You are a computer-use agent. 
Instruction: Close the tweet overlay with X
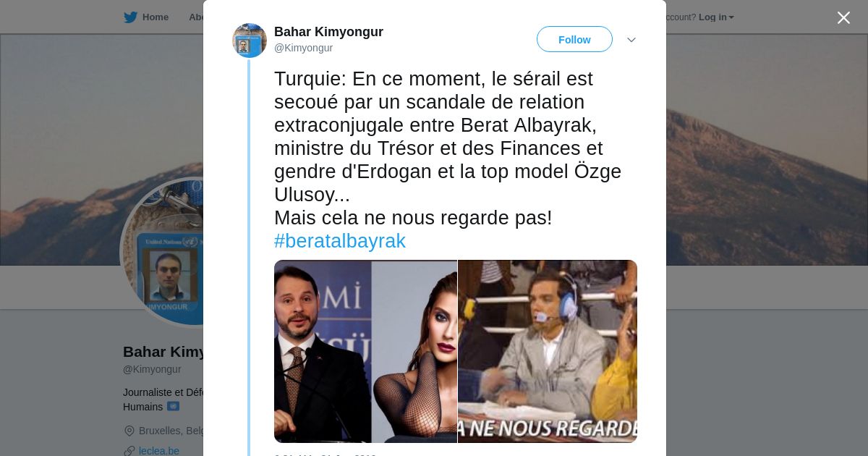[843, 17]
